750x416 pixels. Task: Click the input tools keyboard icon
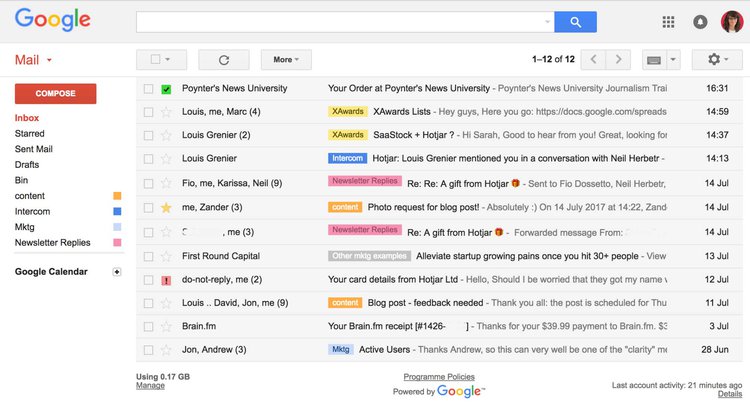pyautogui.click(x=654, y=60)
